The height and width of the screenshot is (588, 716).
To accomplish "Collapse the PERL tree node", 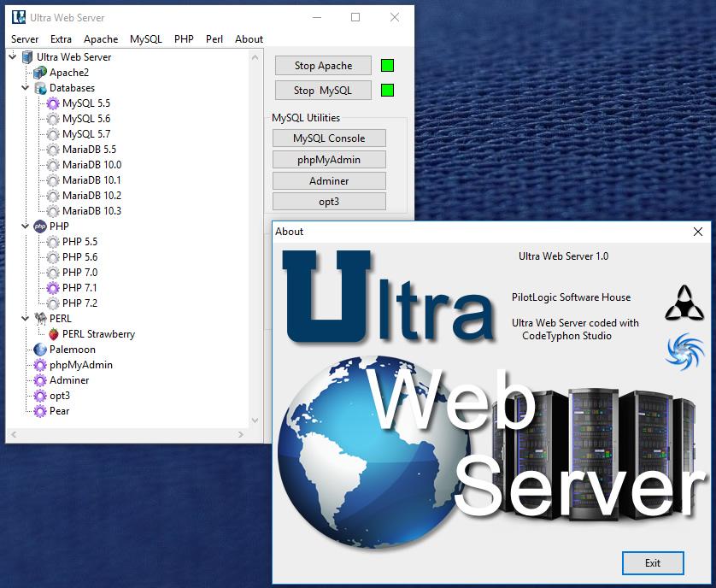I will coord(25,318).
